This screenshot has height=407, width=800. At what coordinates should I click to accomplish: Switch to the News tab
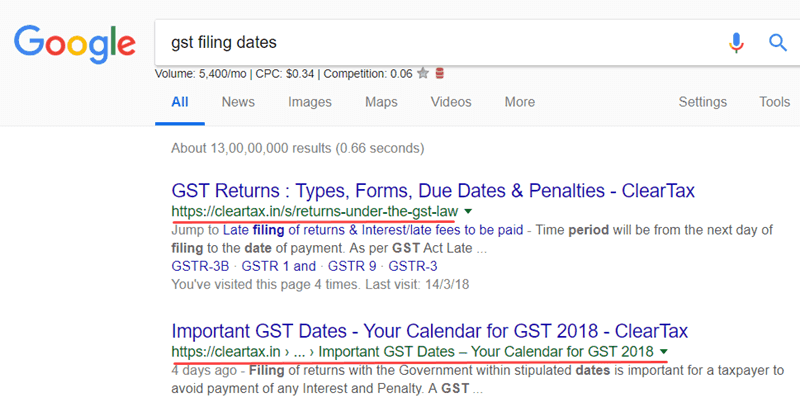pos(238,102)
